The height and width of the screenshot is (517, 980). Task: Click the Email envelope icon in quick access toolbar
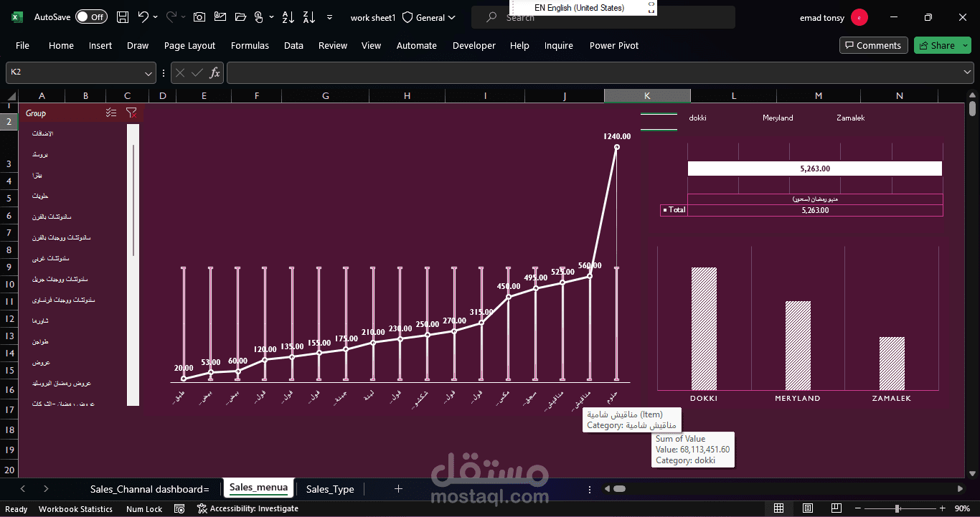tap(220, 17)
